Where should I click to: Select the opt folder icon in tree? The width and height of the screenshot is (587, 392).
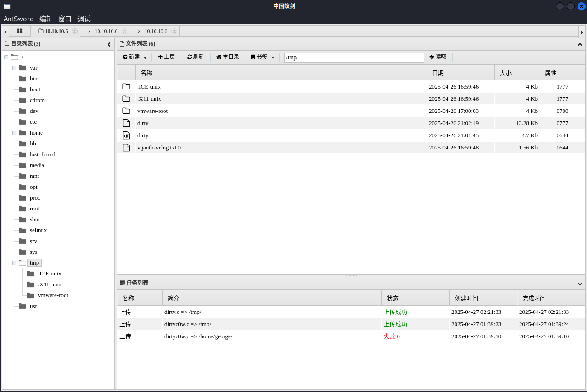23,187
